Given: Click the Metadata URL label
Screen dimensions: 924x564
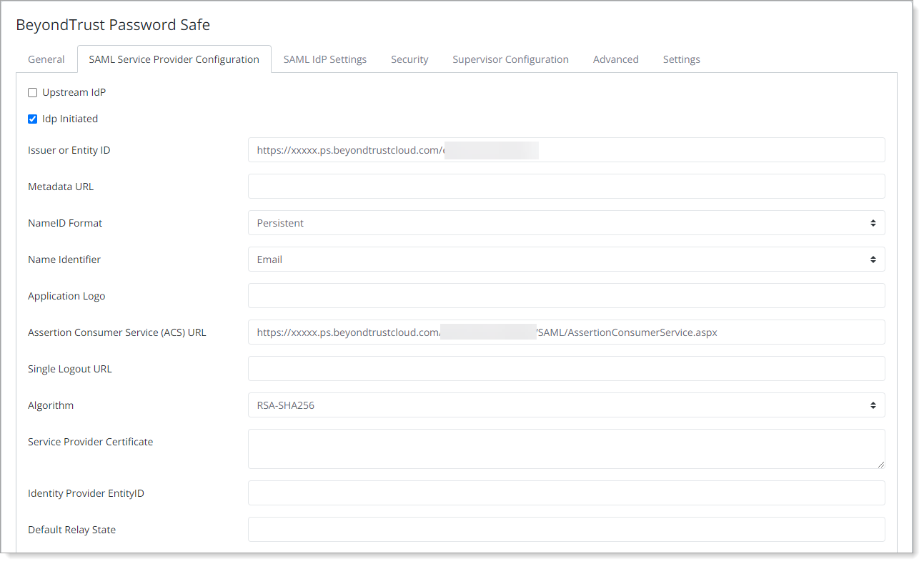Looking at the screenshot, I should tap(61, 187).
